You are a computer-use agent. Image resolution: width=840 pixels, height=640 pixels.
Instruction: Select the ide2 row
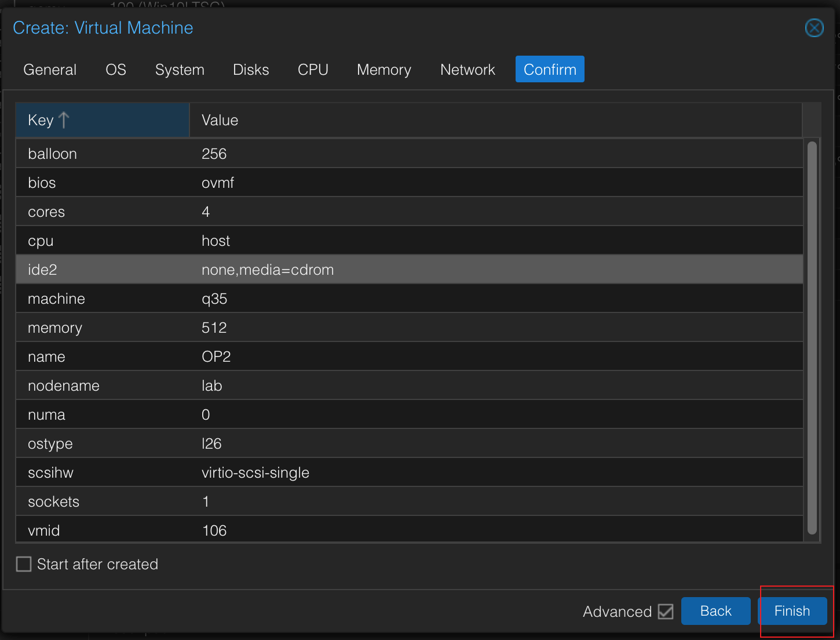[410, 270]
